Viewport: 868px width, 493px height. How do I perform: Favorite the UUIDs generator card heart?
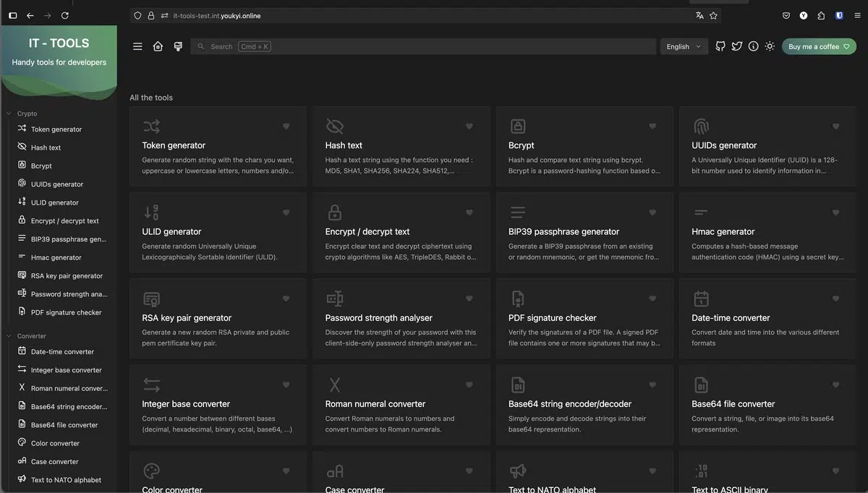(835, 127)
